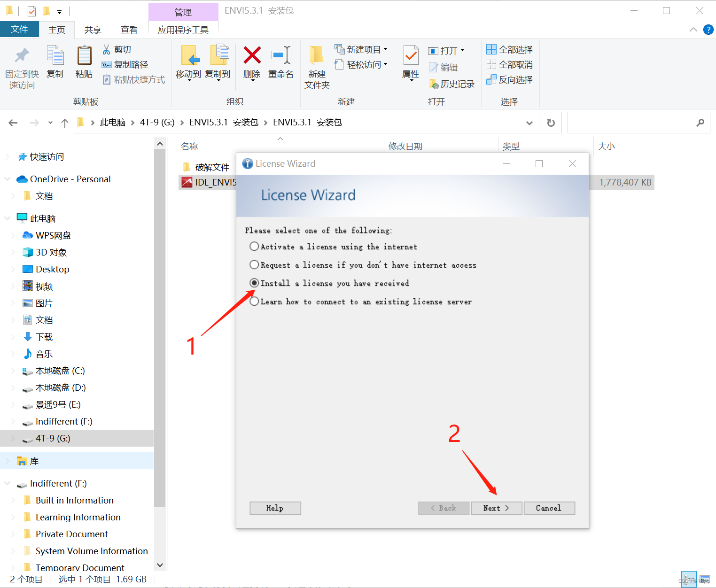Click Cancel in the License Wizard
The image size is (716, 588).
(549, 508)
